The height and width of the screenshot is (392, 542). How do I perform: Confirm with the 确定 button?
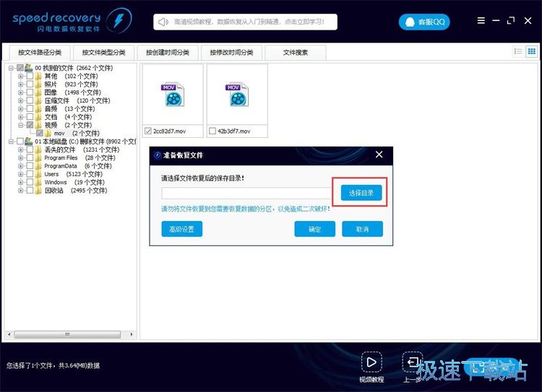[x=315, y=229]
